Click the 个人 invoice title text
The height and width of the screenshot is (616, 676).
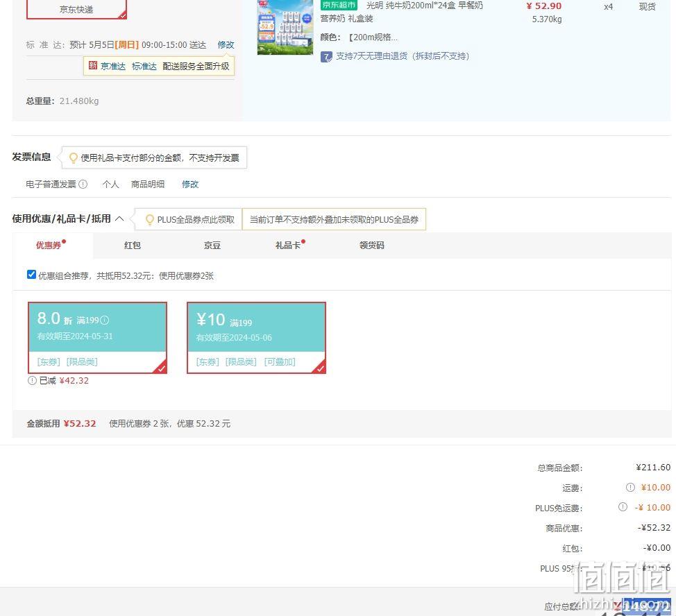coord(111,185)
